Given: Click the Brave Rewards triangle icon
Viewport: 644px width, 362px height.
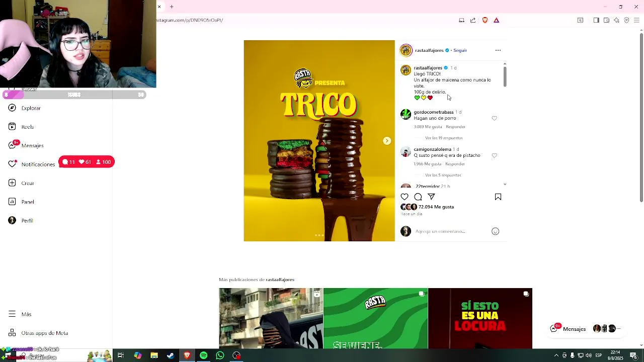Looking at the screenshot, I should tap(496, 20).
